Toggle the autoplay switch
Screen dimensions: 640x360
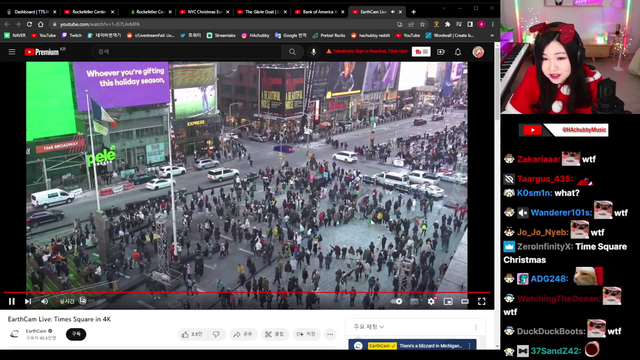click(397, 301)
